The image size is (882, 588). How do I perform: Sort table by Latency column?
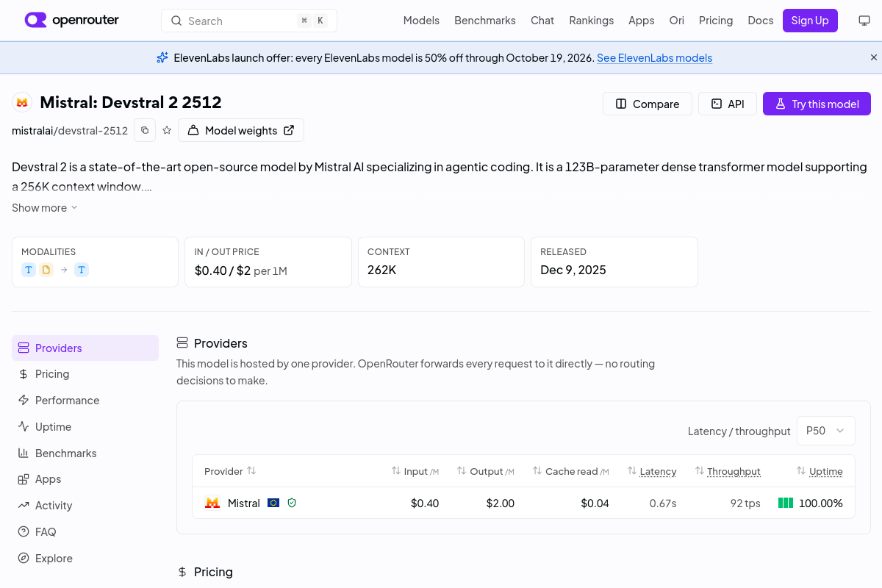(x=652, y=471)
